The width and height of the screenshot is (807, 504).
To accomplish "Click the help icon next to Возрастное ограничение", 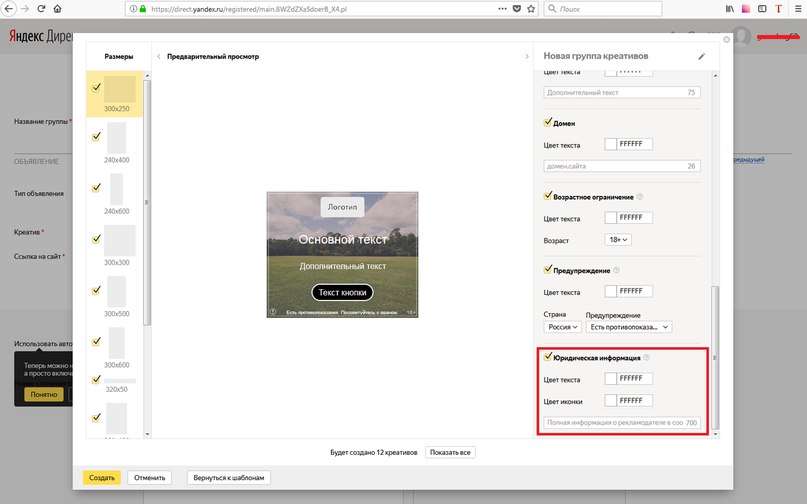I will 640,197.
